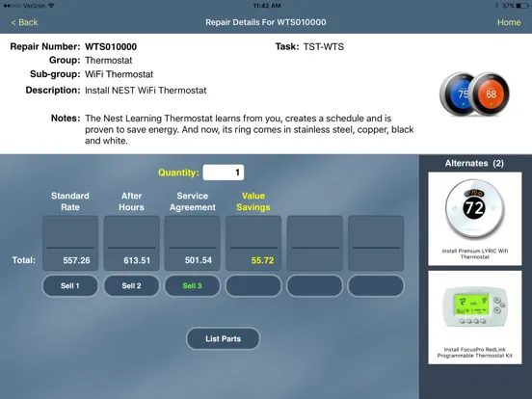
Task: Tap the Sell 1 button
Action: click(70, 285)
